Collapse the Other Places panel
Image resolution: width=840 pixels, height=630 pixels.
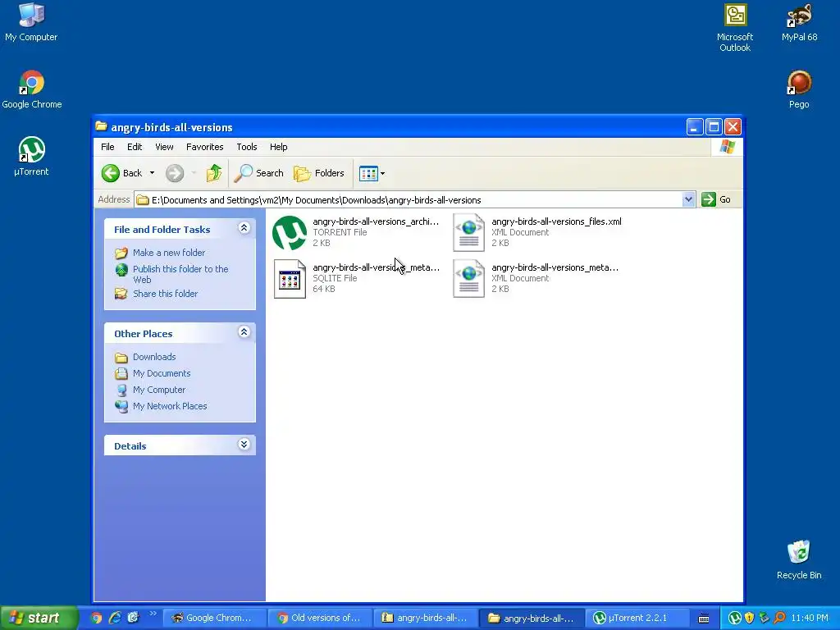click(244, 332)
